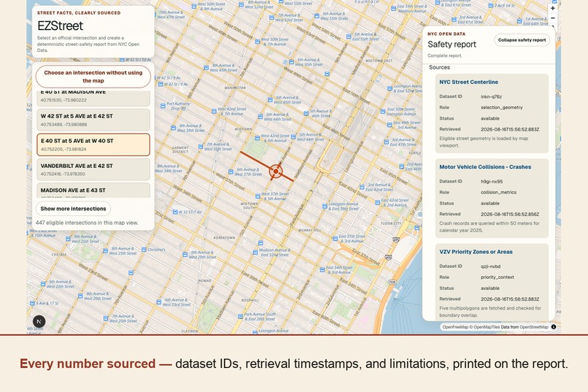
Task: Click the W 32 ST/7 AV stop icon
Action: 175,212
